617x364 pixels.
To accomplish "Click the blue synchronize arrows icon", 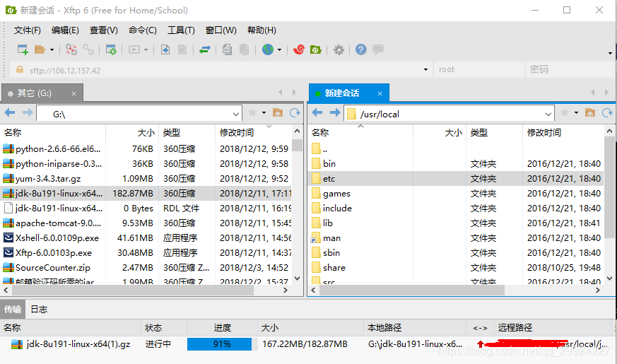I will (205, 49).
